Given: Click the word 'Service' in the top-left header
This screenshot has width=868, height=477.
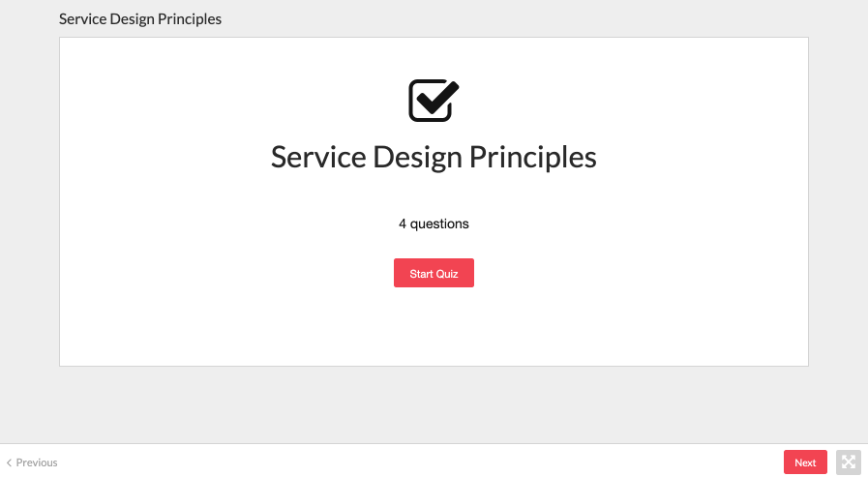Looking at the screenshot, I should (82, 18).
